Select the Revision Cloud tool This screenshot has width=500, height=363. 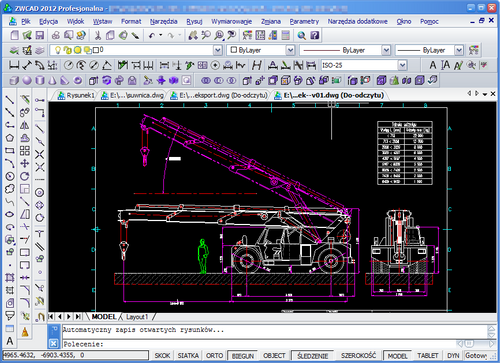[10, 189]
